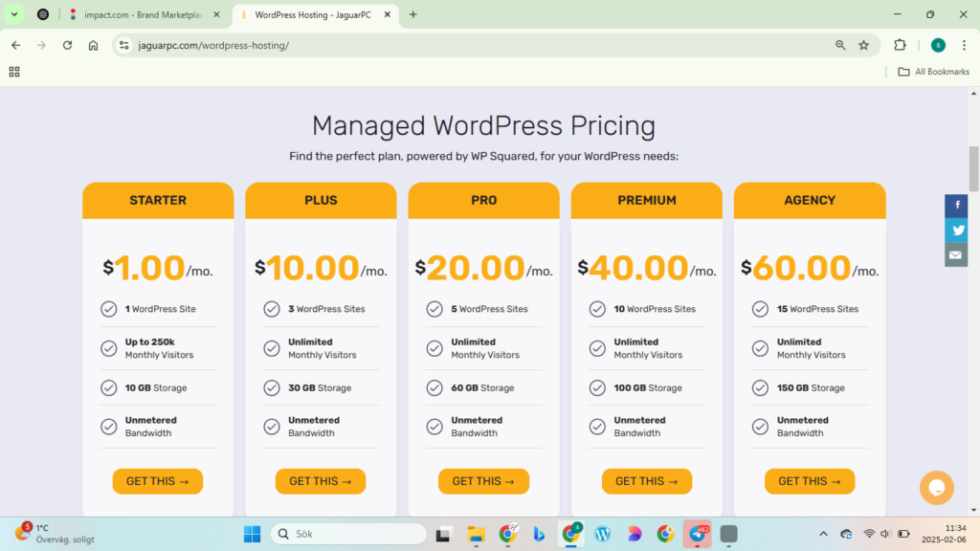Viewport: 980px width, 551px height.
Task: Click 'Up to 250k Monthly Visitors' text
Action: pos(159,348)
